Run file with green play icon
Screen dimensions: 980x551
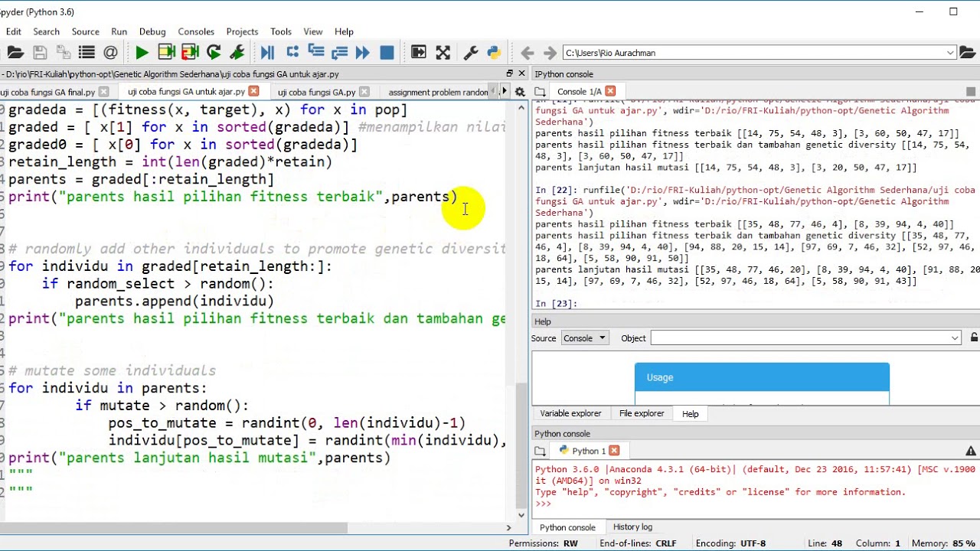(x=142, y=53)
